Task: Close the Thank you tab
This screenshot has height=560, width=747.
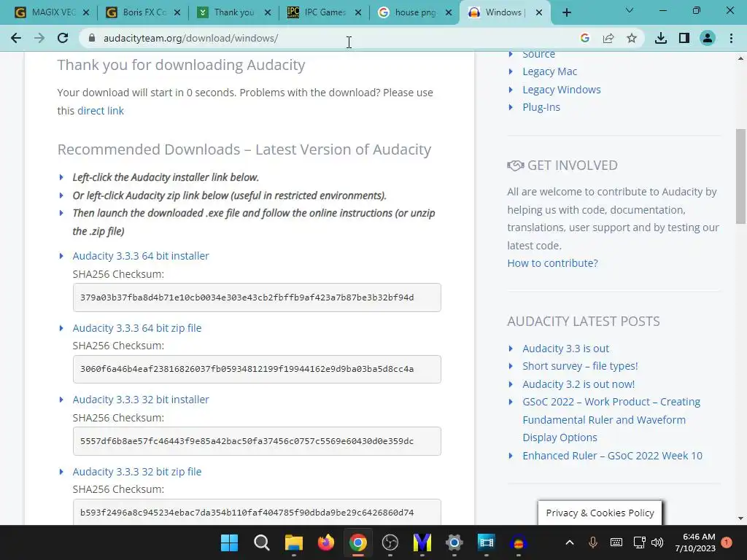Action: point(268,13)
